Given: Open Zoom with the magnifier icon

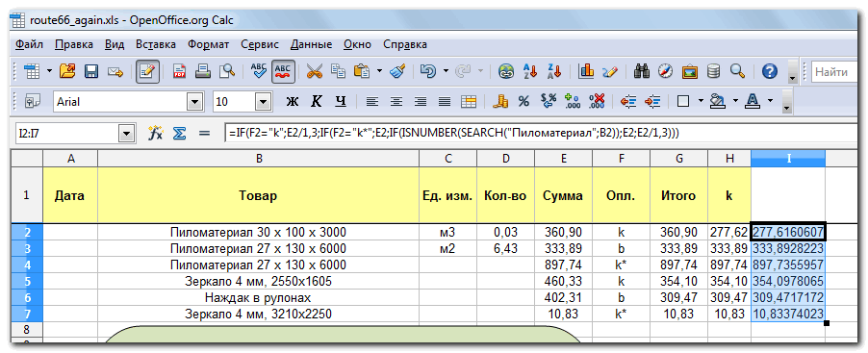Looking at the screenshot, I should point(737,71).
